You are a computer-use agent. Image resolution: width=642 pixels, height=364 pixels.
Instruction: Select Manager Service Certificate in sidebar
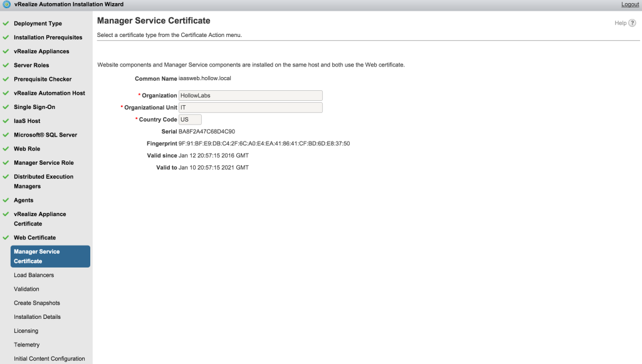50,256
